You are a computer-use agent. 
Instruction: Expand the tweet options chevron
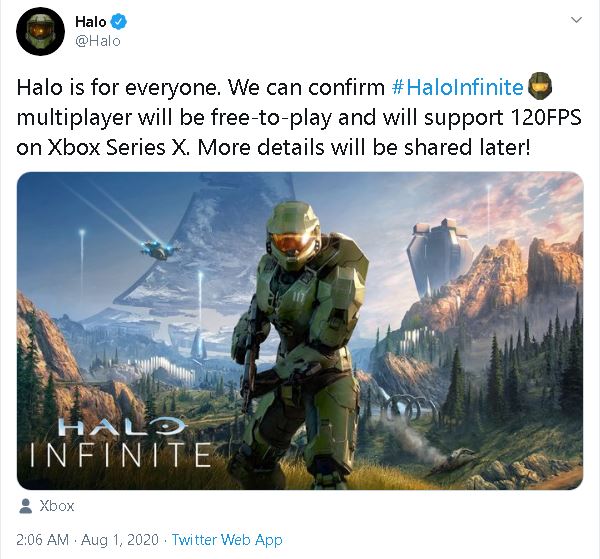(576, 20)
